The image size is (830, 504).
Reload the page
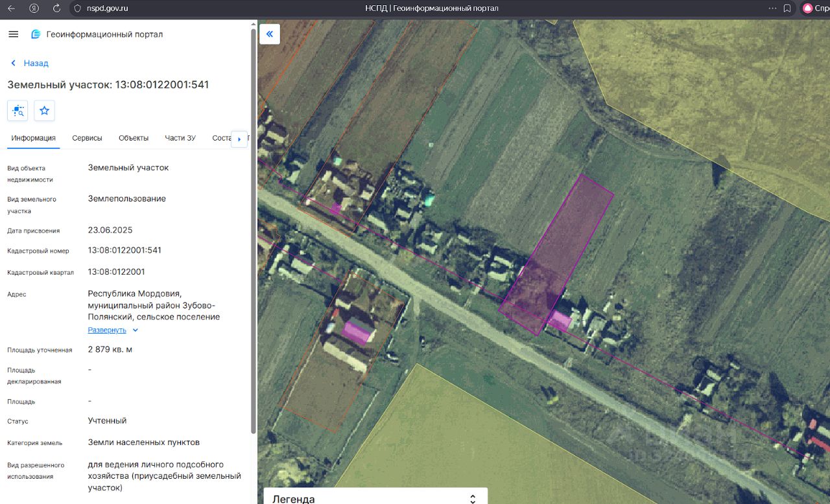click(x=56, y=8)
